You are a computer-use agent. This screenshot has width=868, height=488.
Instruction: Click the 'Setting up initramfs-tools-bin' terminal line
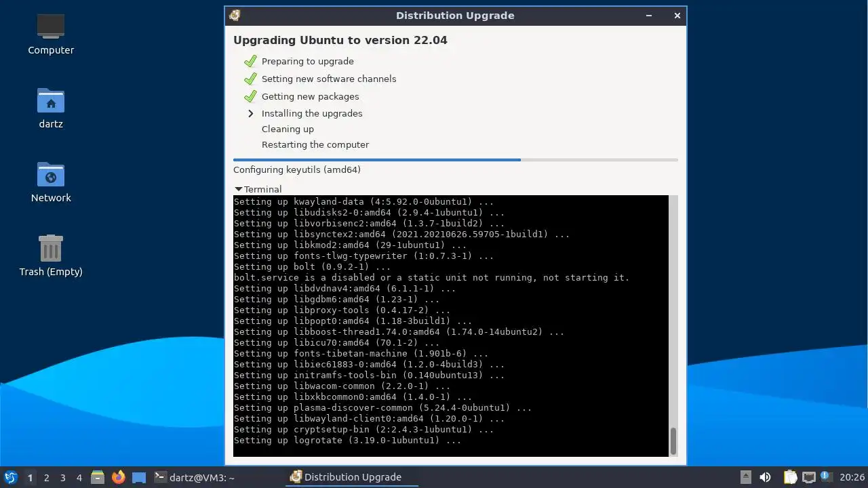tap(369, 375)
